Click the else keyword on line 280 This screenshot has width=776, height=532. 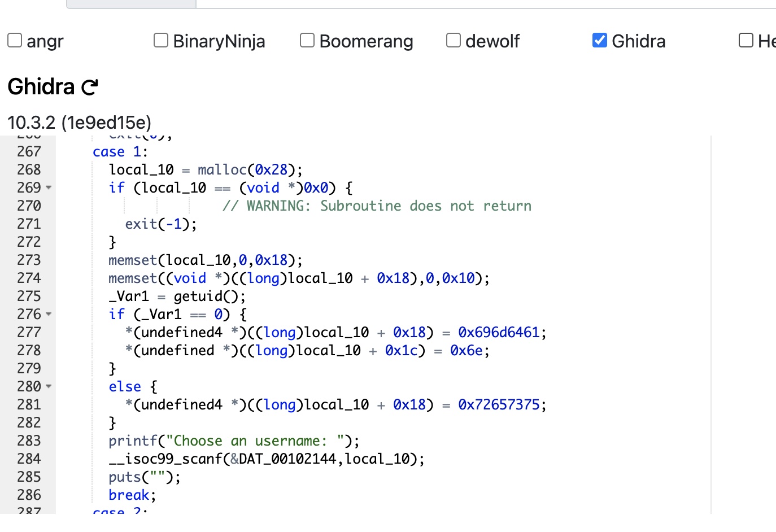[x=125, y=386]
